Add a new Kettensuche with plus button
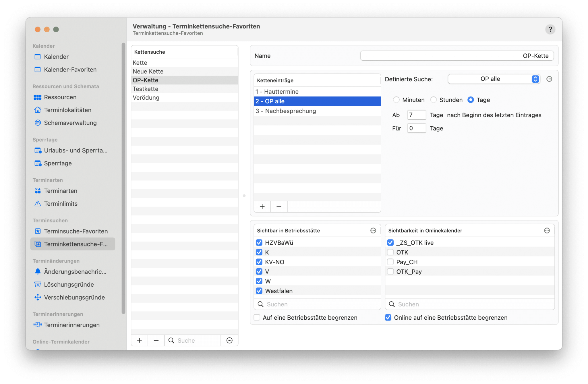The height and width of the screenshot is (384, 588). pos(140,340)
